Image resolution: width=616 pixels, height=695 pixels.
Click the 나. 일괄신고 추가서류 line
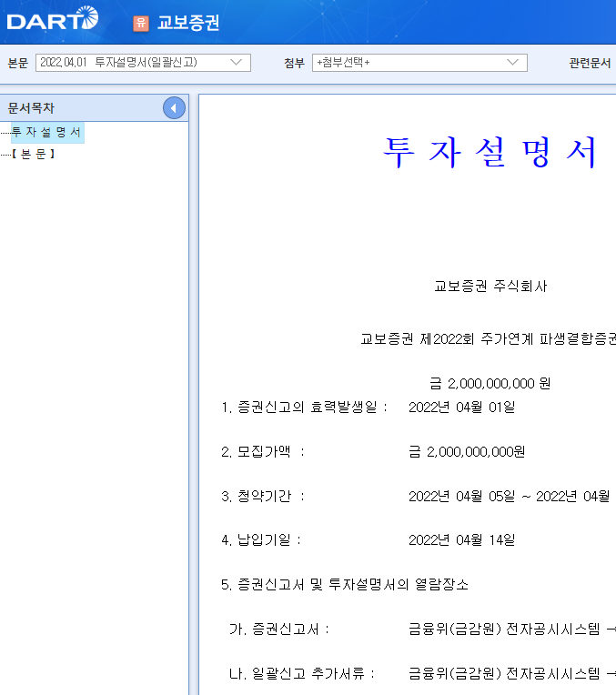click(302, 674)
